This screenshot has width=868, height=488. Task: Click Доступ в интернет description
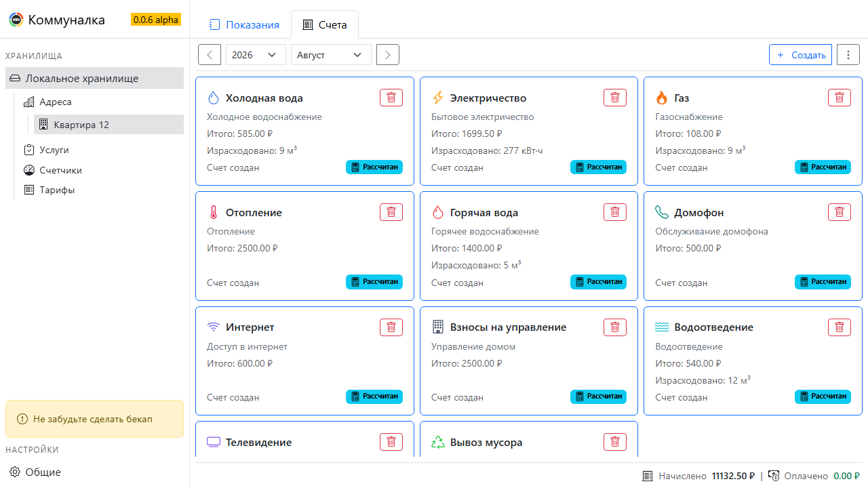pos(247,346)
